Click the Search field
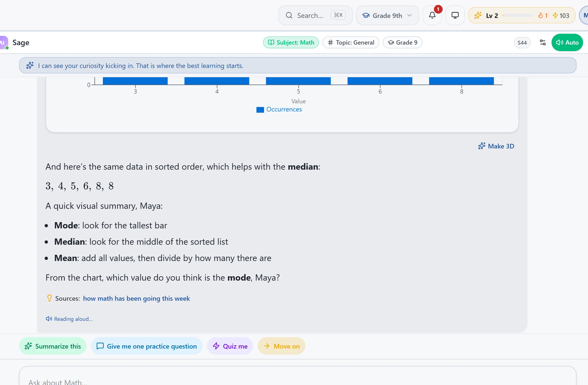The image size is (588, 385). (315, 15)
